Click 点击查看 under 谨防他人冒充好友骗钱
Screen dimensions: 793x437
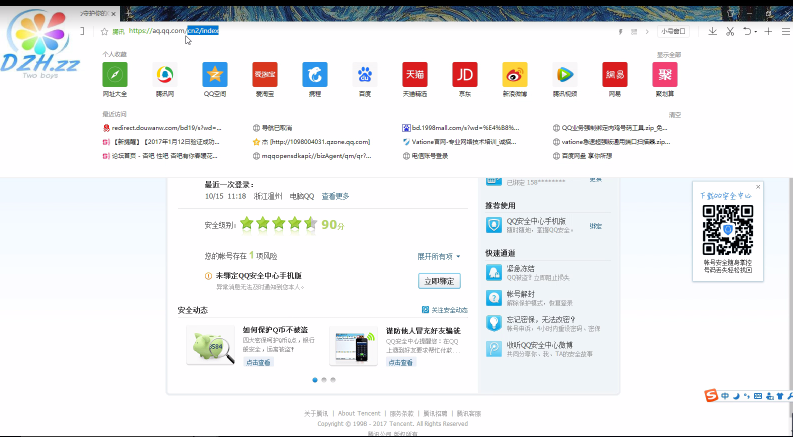401,362
